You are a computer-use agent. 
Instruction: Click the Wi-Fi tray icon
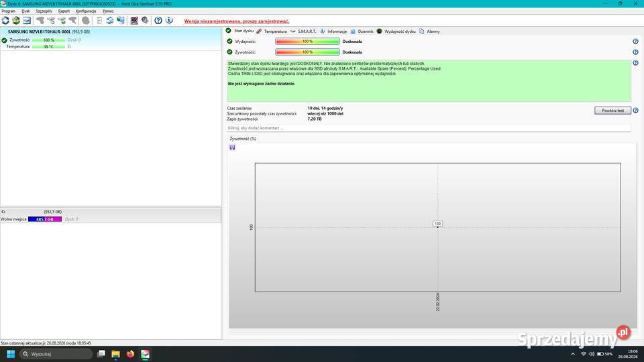pos(583,354)
